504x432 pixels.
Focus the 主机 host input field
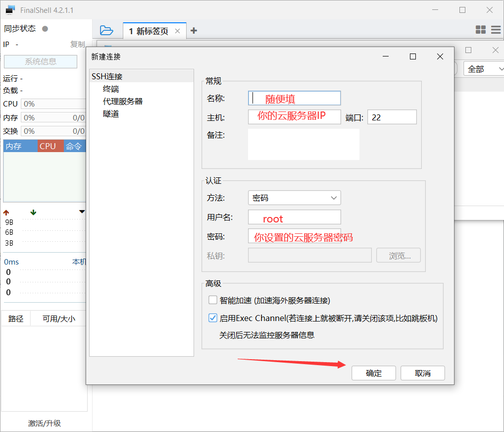[x=295, y=117]
